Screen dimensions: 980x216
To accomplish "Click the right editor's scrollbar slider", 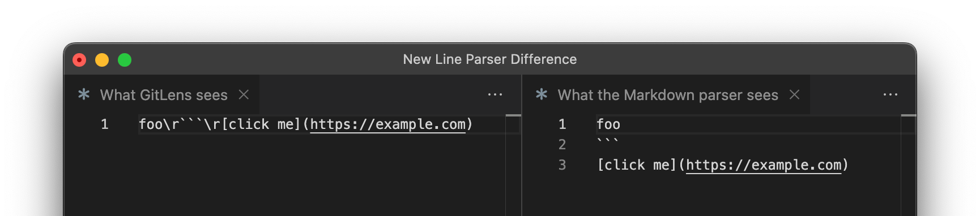I will [909, 115].
